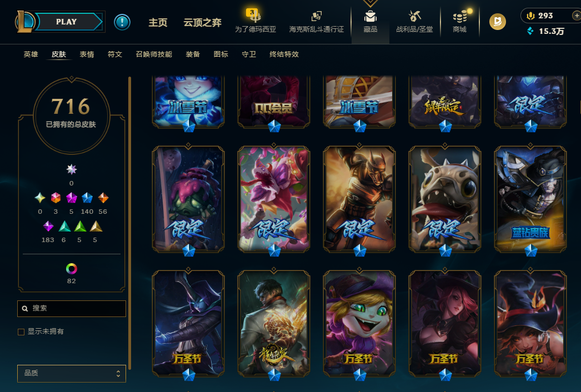Switch to the 英雄 champions tab
581x392 pixels.
[x=31, y=54]
